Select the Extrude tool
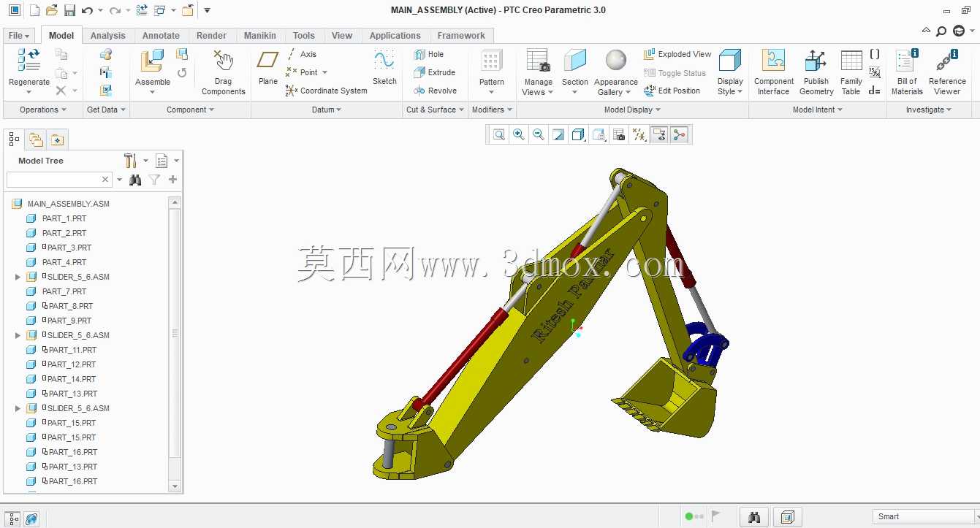The height and width of the screenshot is (528, 980). click(435, 72)
